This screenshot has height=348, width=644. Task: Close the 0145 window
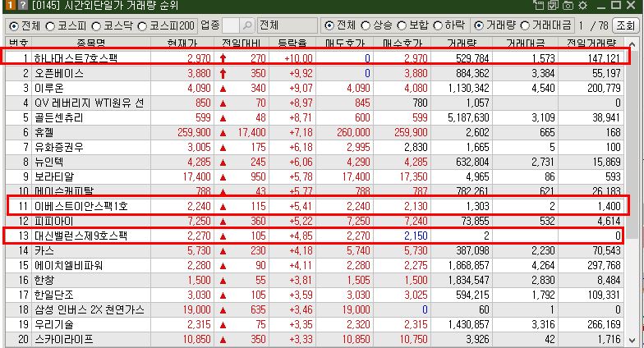tap(631, 5)
